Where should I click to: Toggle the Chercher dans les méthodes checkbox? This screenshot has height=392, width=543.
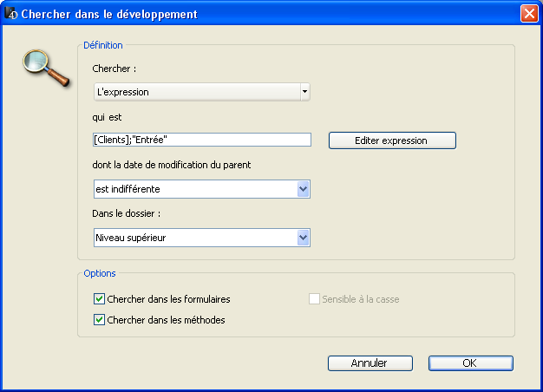tap(99, 320)
